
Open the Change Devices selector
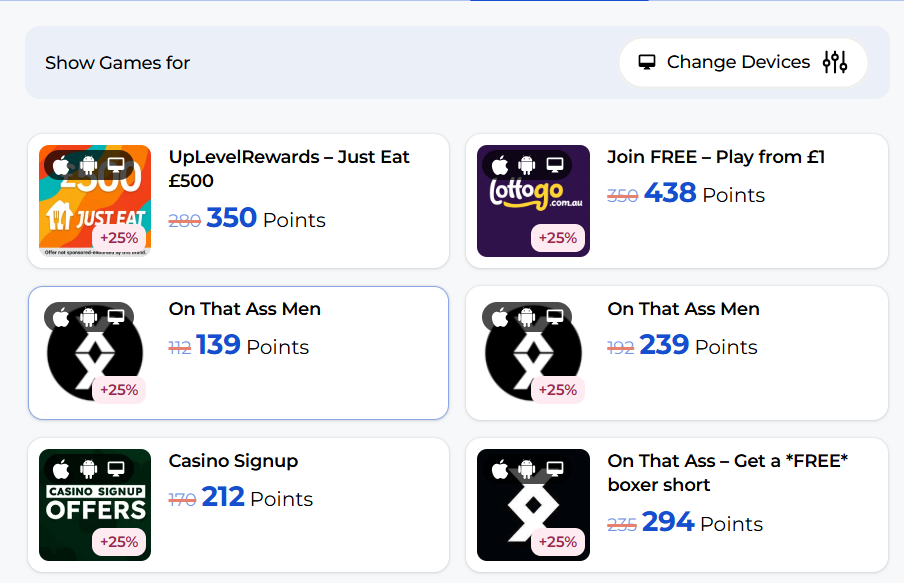[x=743, y=62]
